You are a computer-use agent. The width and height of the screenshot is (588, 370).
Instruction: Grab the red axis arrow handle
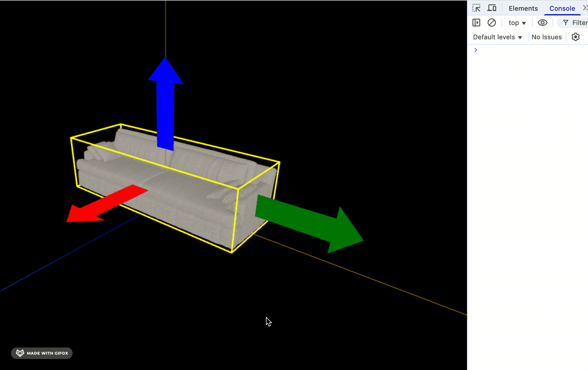point(107,204)
